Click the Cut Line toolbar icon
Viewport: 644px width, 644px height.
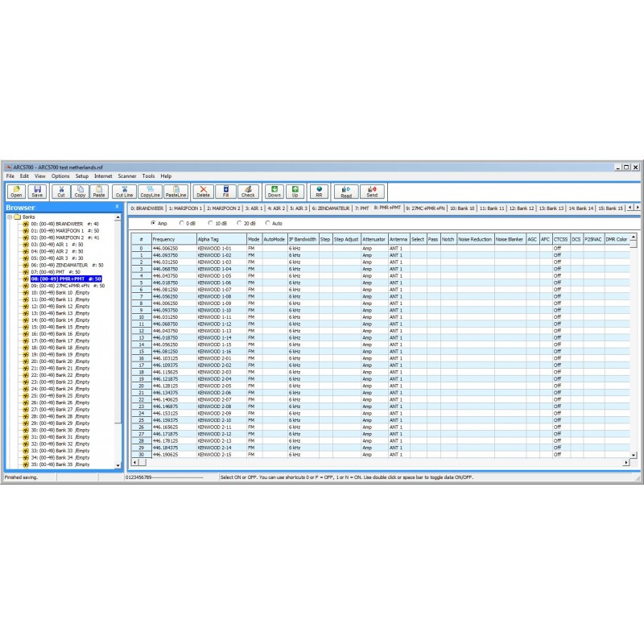pyautogui.click(x=125, y=192)
